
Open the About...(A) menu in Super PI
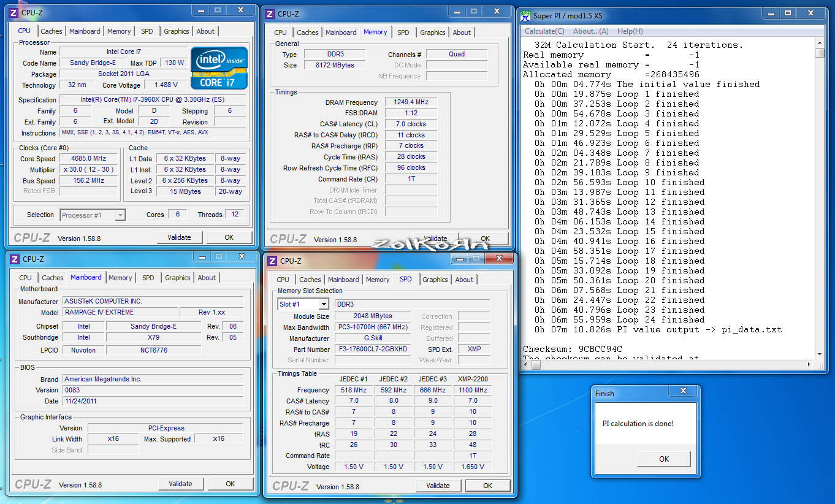click(590, 31)
